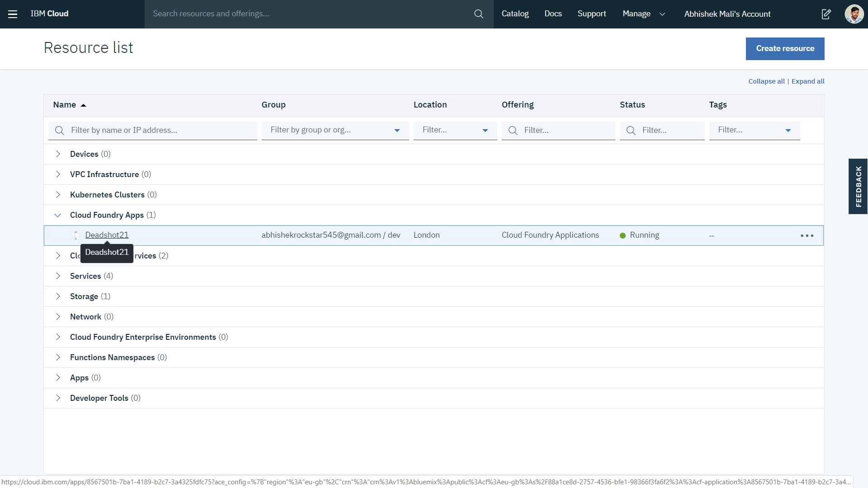Click the London location cell

click(x=426, y=235)
